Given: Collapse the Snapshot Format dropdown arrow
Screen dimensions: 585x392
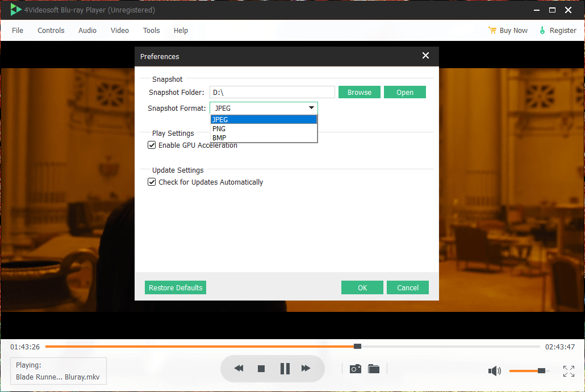Looking at the screenshot, I should click(311, 108).
